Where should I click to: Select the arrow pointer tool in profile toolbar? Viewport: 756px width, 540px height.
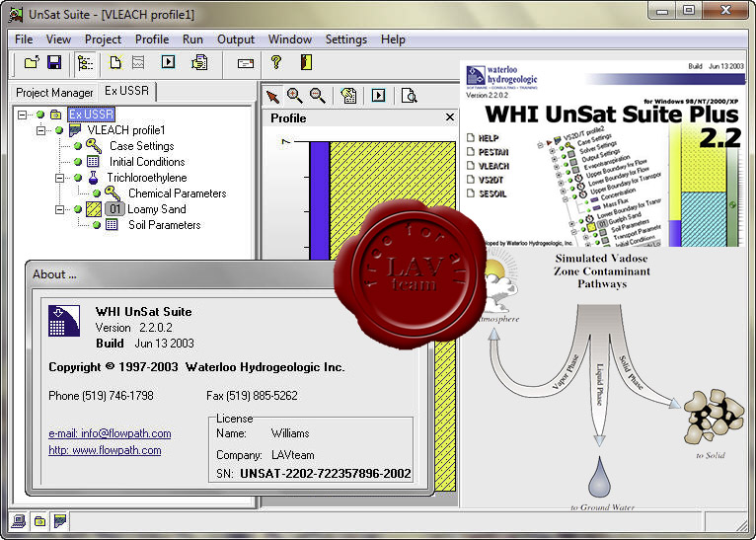tap(273, 96)
